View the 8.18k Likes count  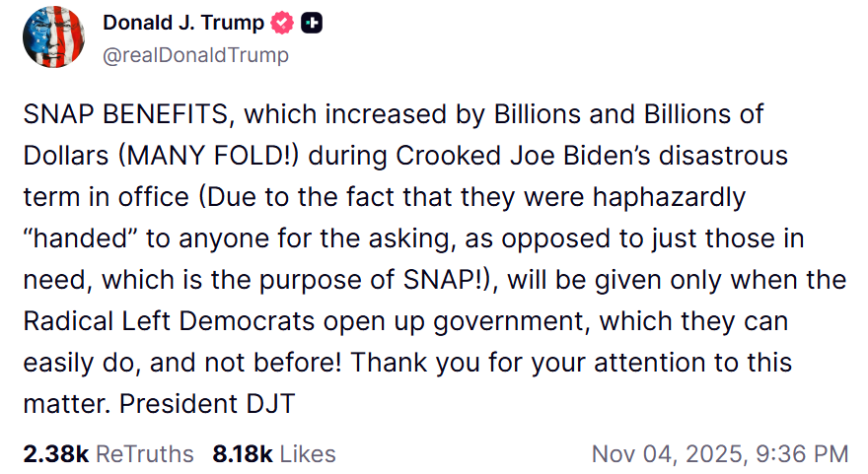242,454
